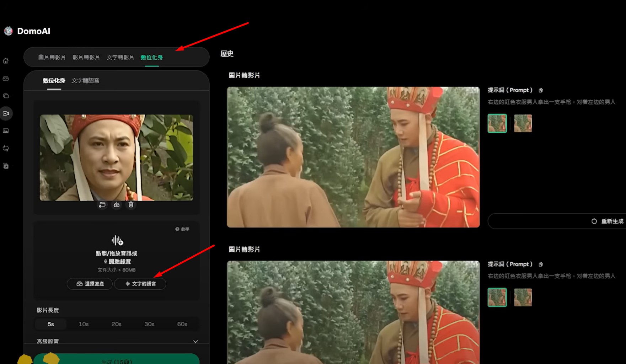The width and height of the screenshot is (626, 364).
Task: Click the 歷史 heading
Action: (x=227, y=54)
